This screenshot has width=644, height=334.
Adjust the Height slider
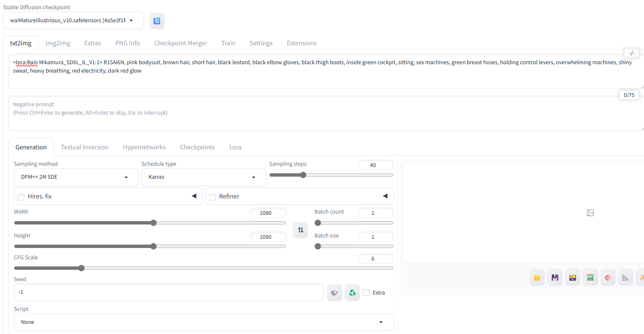(150, 246)
